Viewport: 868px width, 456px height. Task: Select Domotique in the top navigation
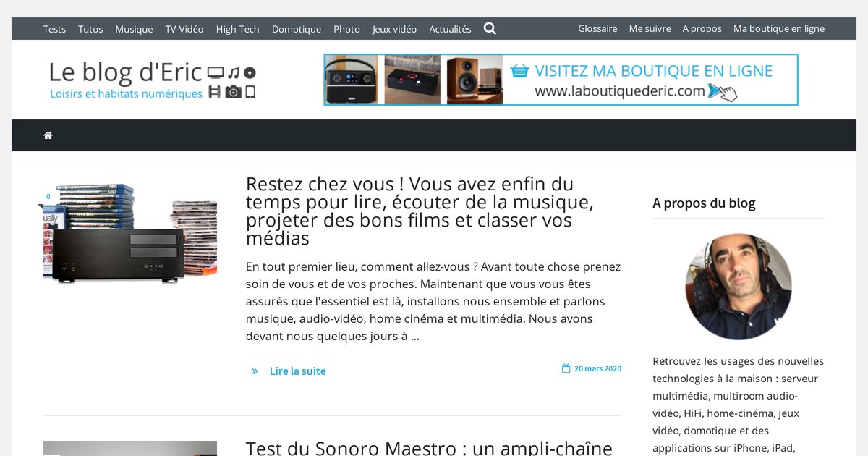[297, 29]
